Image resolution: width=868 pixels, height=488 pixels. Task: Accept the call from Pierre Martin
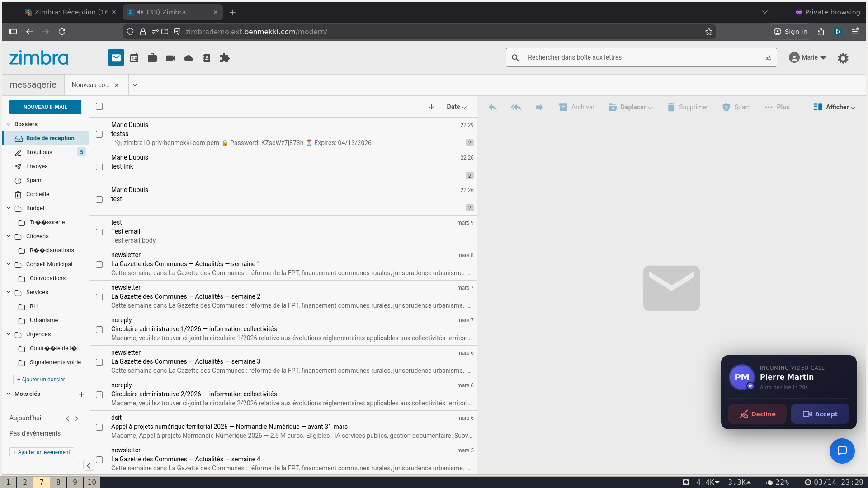(x=820, y=414)
